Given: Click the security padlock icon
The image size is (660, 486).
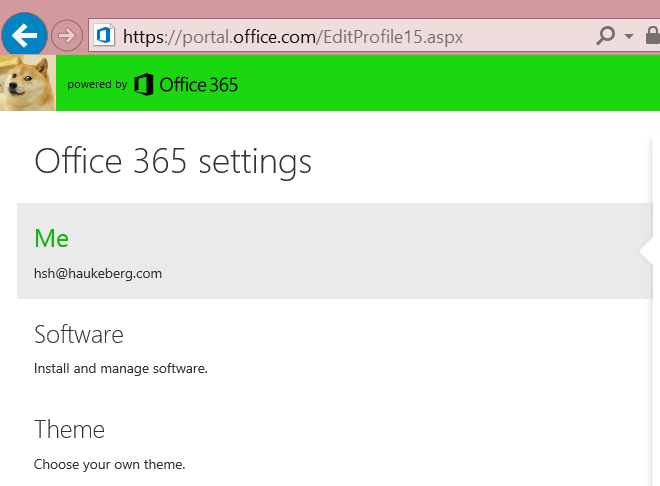Looking at the screenshot, I should coord(653,36).
